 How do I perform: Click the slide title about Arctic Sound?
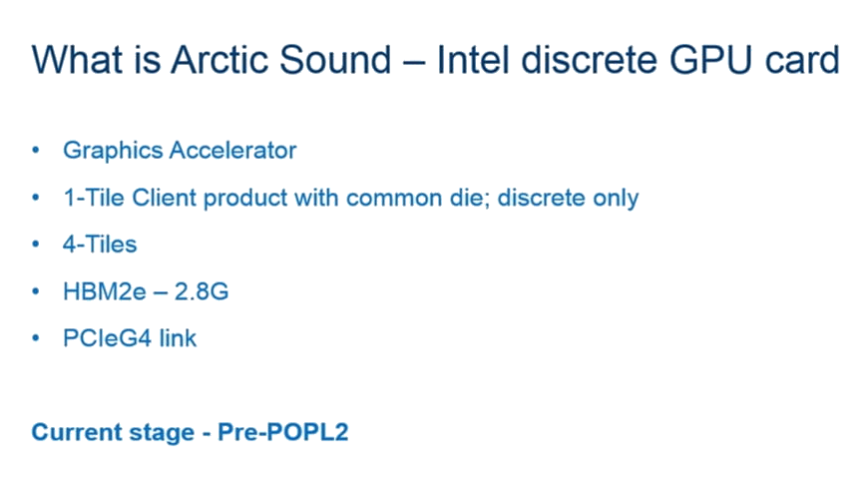point(434,61)
